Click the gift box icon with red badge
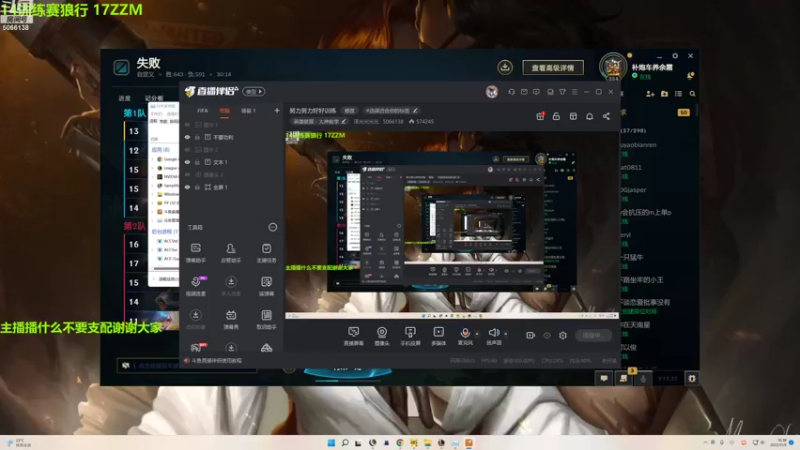The image size is (800, 450). (540, 116)
